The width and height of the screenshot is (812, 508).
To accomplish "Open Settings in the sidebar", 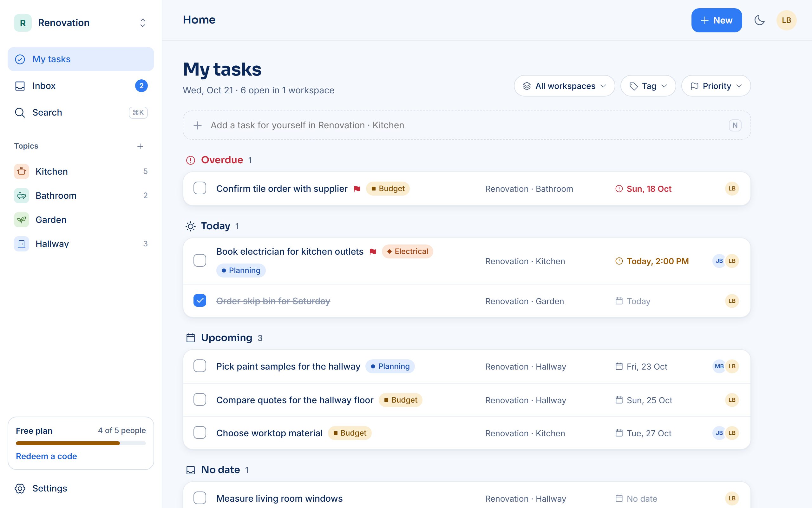I will click(x=81, y=488).
